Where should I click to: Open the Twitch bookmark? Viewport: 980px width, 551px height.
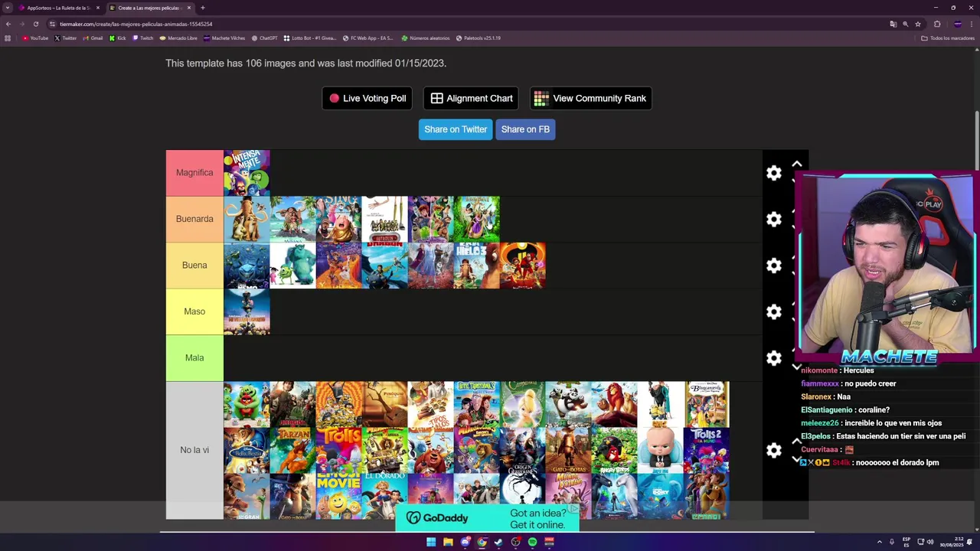(x=143, y=37)
